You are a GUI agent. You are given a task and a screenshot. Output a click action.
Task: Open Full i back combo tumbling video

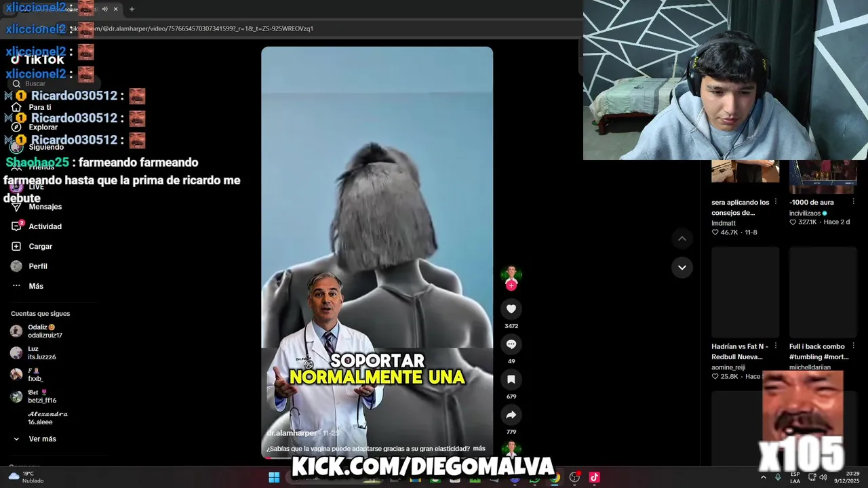818,351
